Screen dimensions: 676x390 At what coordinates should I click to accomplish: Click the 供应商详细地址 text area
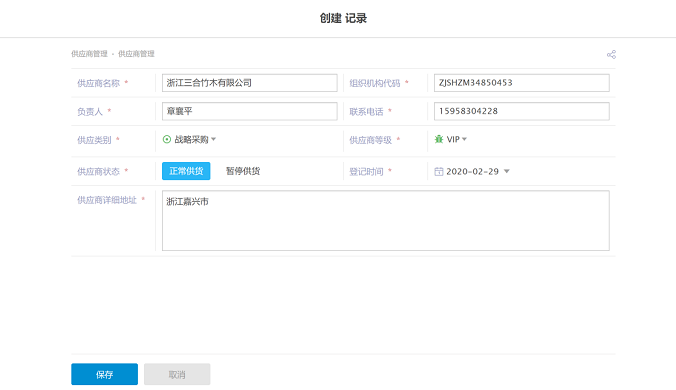pos(386,221)
